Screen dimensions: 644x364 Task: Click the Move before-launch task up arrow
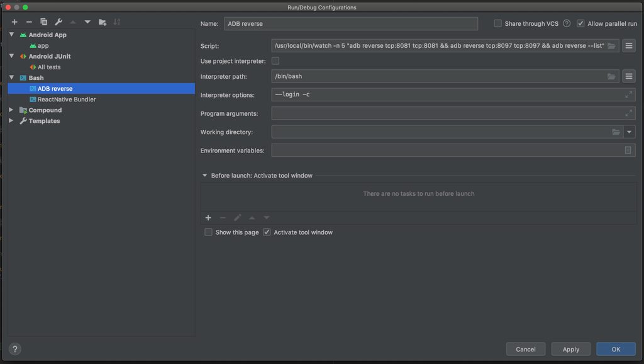[x=252, y=217]
